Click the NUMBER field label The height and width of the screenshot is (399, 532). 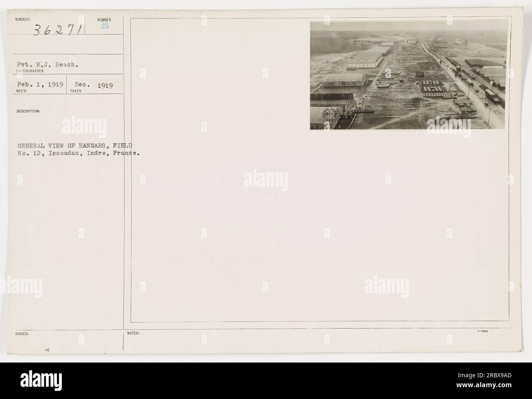pos(105,20)
